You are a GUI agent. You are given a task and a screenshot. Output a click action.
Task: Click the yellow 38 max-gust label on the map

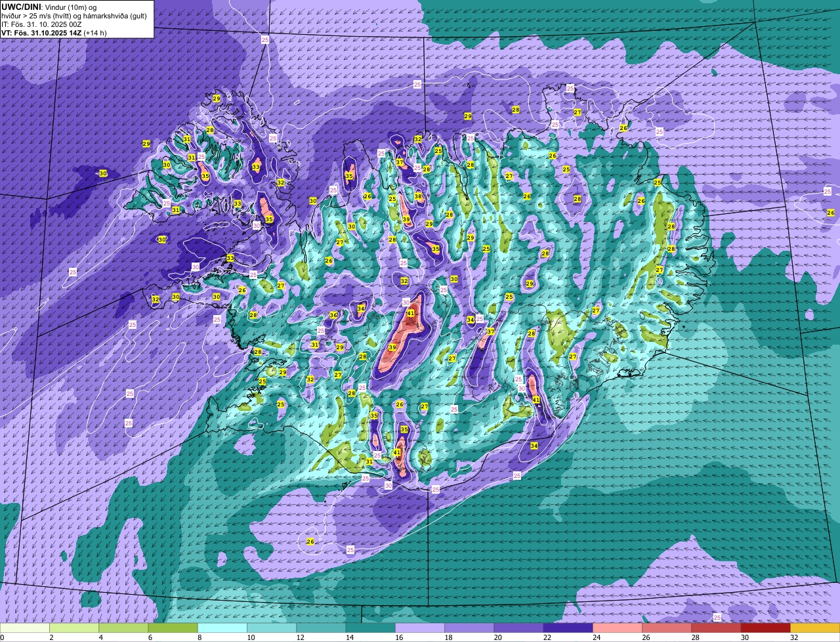(418, 197)
